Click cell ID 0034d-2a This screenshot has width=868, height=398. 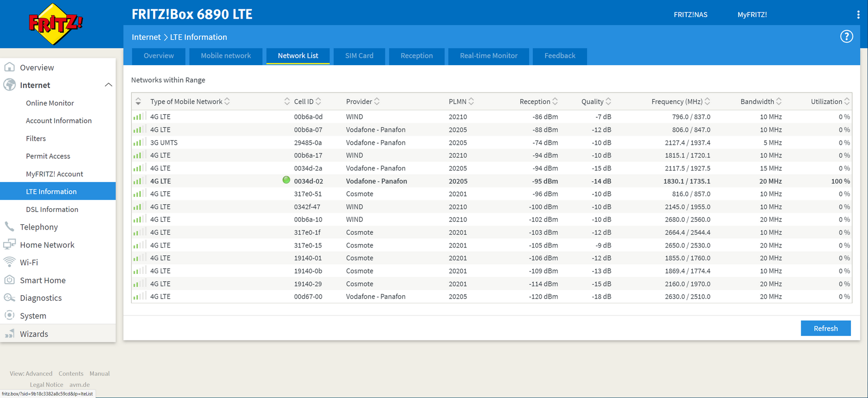(x=308, y=168)
